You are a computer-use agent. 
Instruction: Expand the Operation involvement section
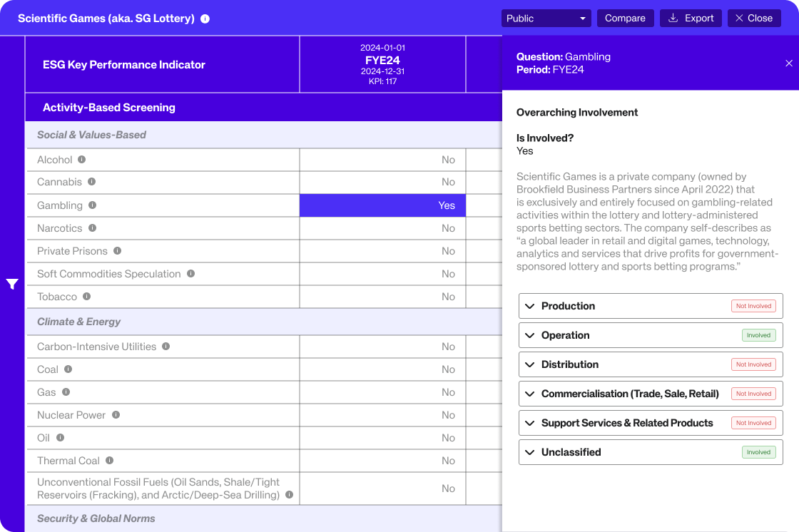(651, 335)
